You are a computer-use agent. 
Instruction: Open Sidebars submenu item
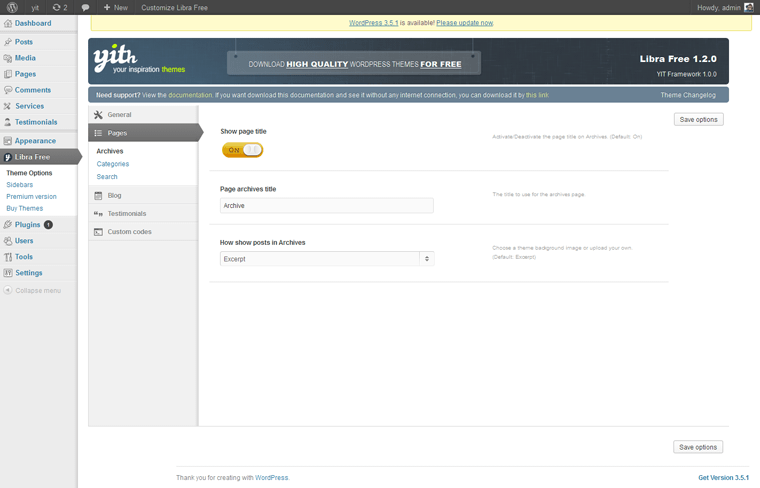19,185
